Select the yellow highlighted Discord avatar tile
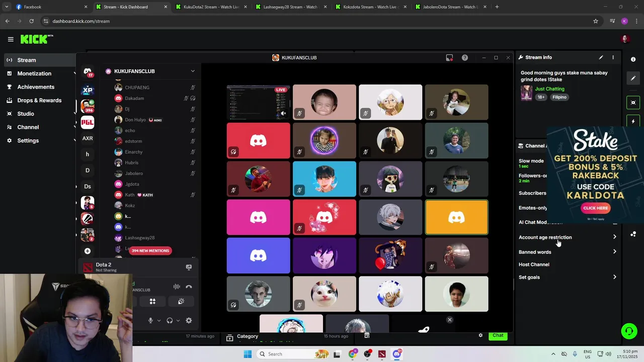Image resolution: width=644 pixels, height=362 pixels. (456, 217)
